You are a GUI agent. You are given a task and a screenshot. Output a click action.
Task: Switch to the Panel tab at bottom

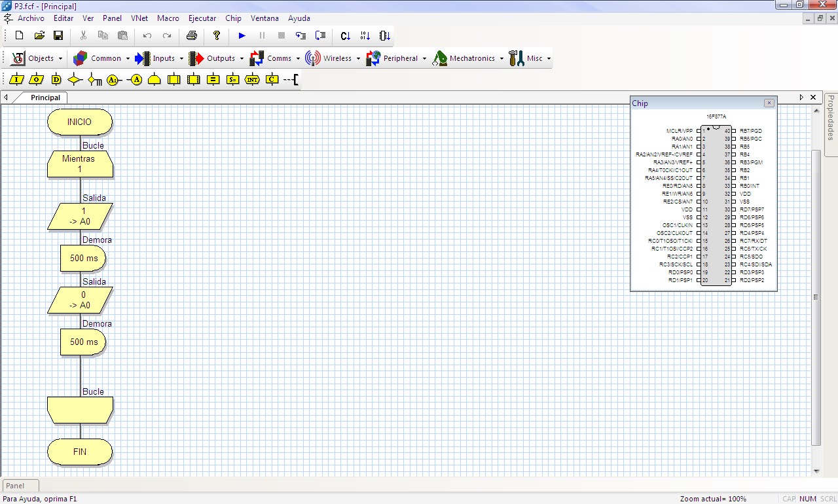(20, 485)
